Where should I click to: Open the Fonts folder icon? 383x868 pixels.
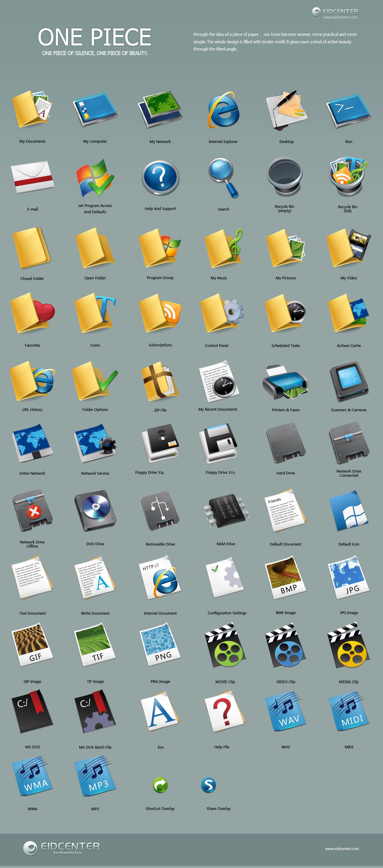pyautogui.click(x=95, y=313)
